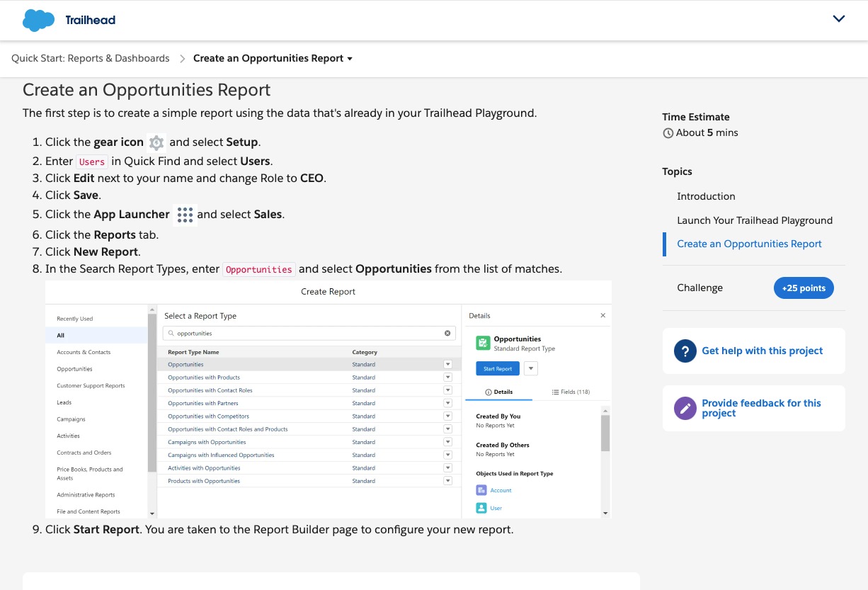Viewport: 868px width, 590px height.
Task: Click the clock icon by time estimate
Action: 668,133
